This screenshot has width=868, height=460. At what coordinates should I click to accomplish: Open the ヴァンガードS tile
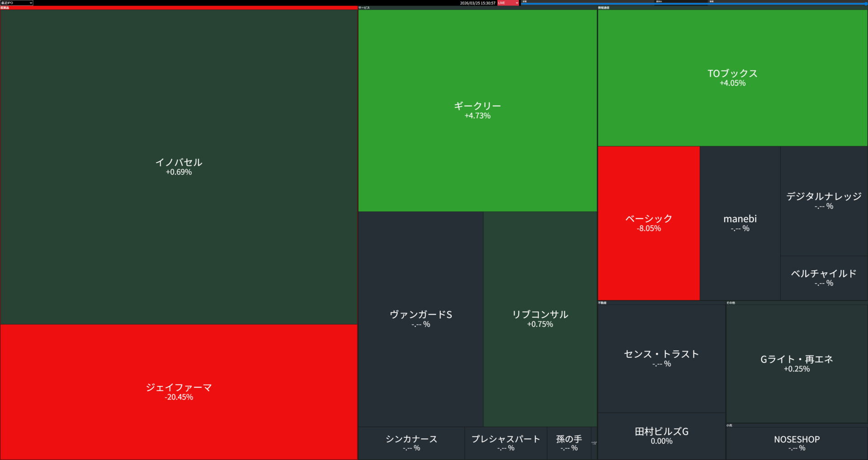pos(420,319)
